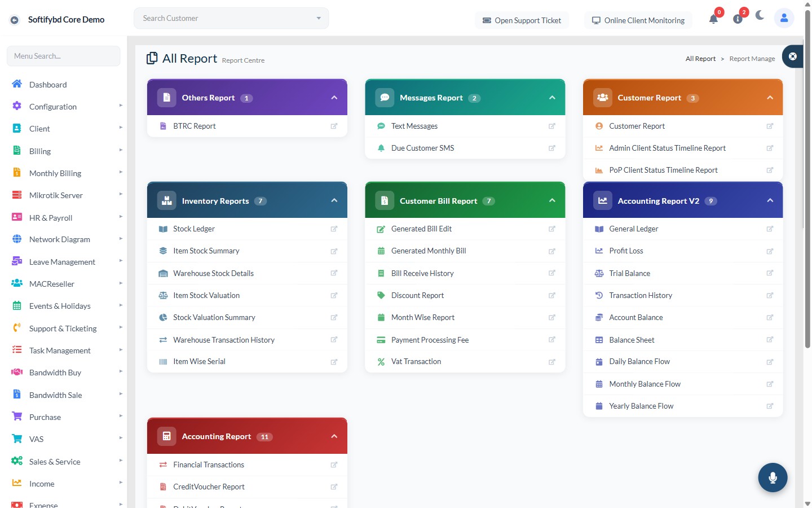812x508 pixels.
Task: Click the Inventory Reports boxes icon
Action: (x=166, y=200)
